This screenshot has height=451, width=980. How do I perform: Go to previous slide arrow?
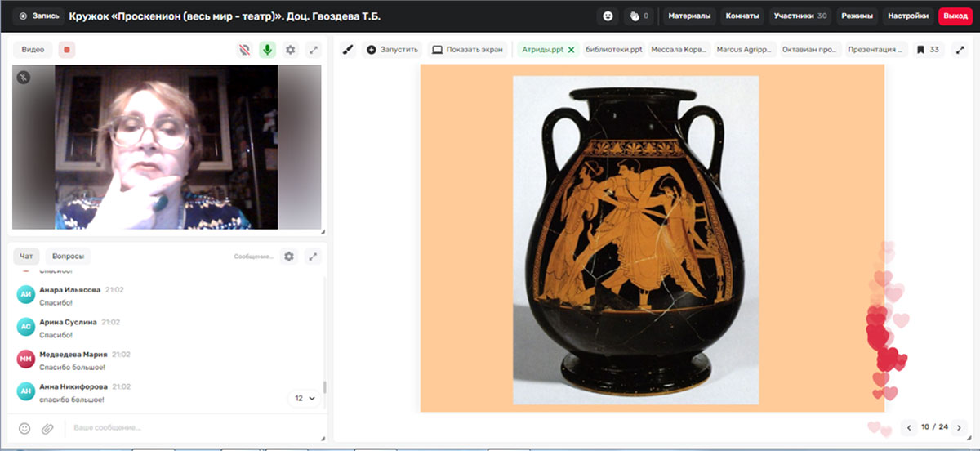[x=909, y=427]
